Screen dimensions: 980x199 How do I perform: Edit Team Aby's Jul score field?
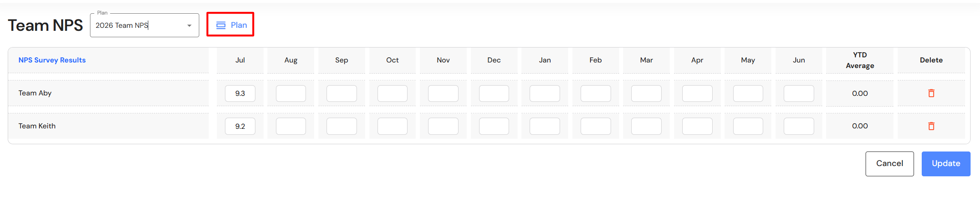(x=240, y=93)
